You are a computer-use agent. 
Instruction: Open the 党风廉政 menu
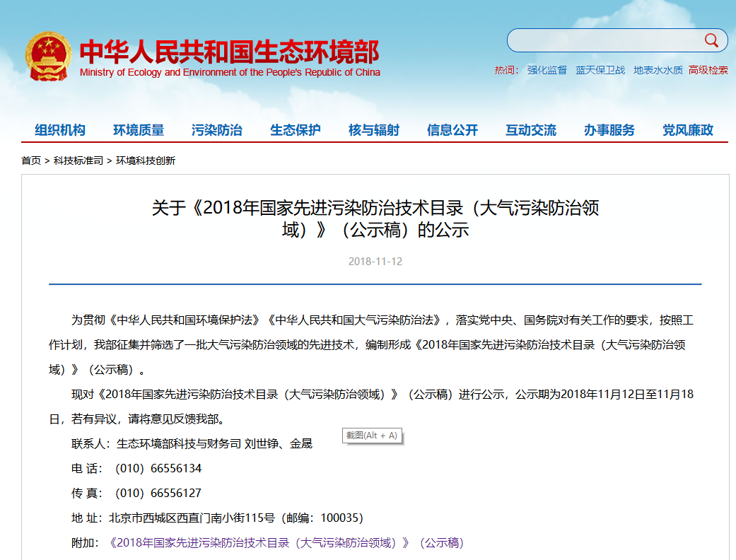coord(688,130)
